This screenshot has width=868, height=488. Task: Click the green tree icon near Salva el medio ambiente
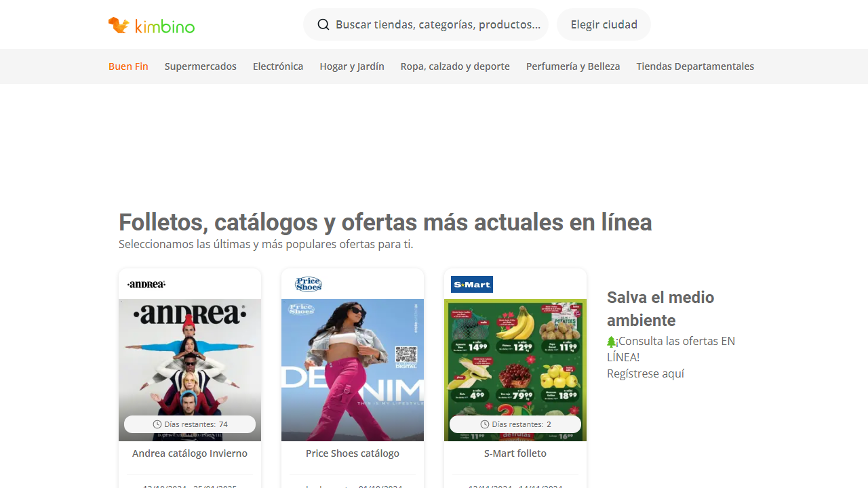coord(611,341)
